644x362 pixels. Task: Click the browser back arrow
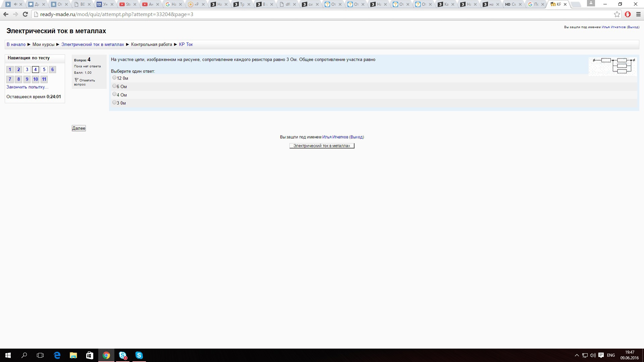pyautogui.click(x=6, y=14)
